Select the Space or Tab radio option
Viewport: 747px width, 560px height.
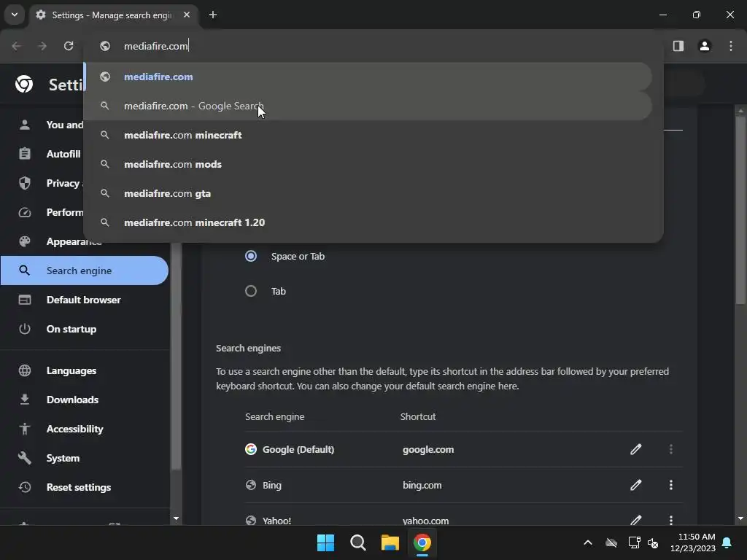[x=251, y=256]
